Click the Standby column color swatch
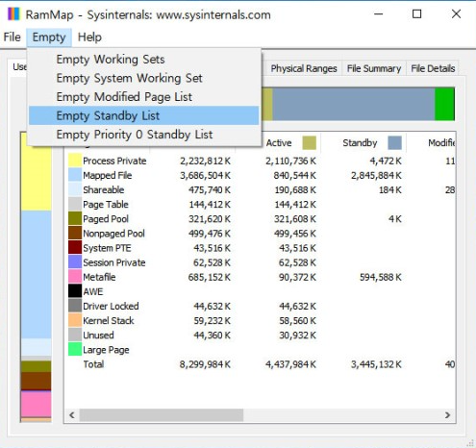This screenshot has height=448, width=476. tap(394, 143)
